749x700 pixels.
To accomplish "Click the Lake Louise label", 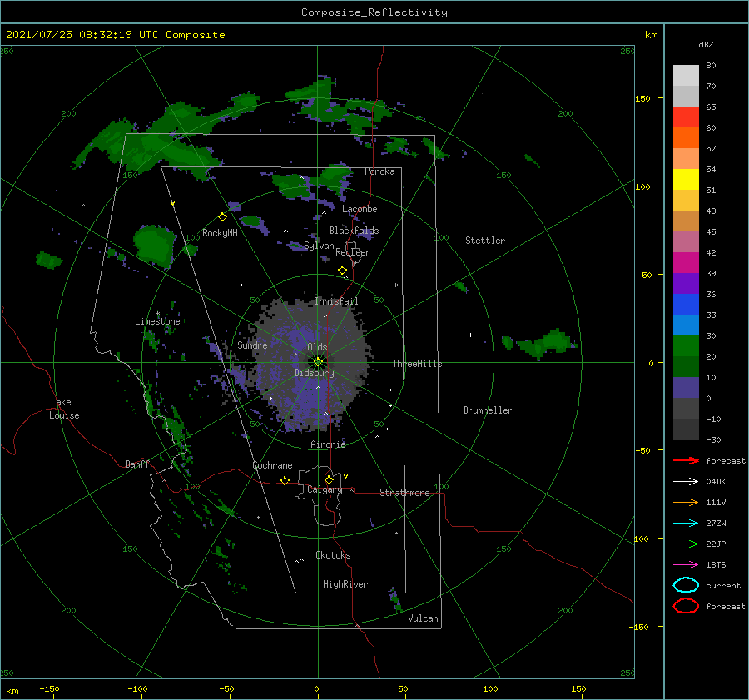I will pyautogui.click(x=64, y=409).
